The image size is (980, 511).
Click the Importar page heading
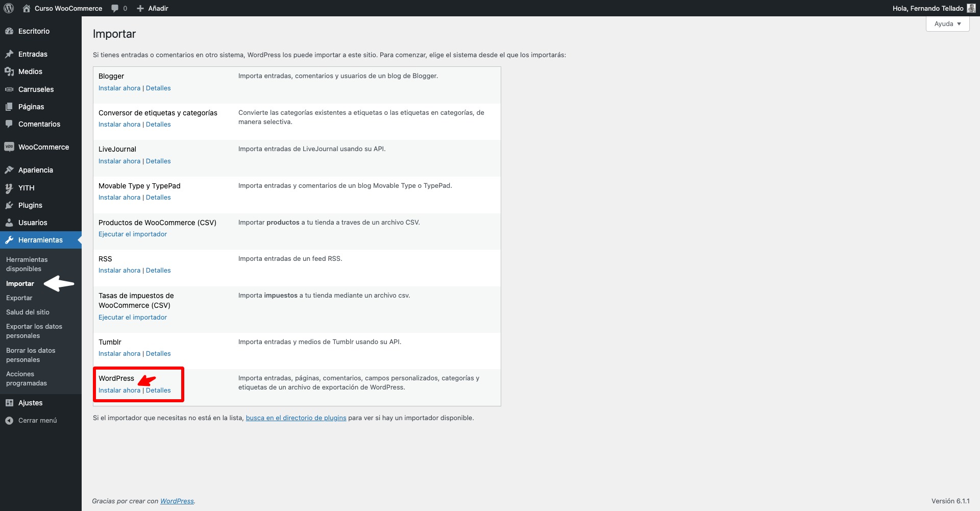pos(114,34)
